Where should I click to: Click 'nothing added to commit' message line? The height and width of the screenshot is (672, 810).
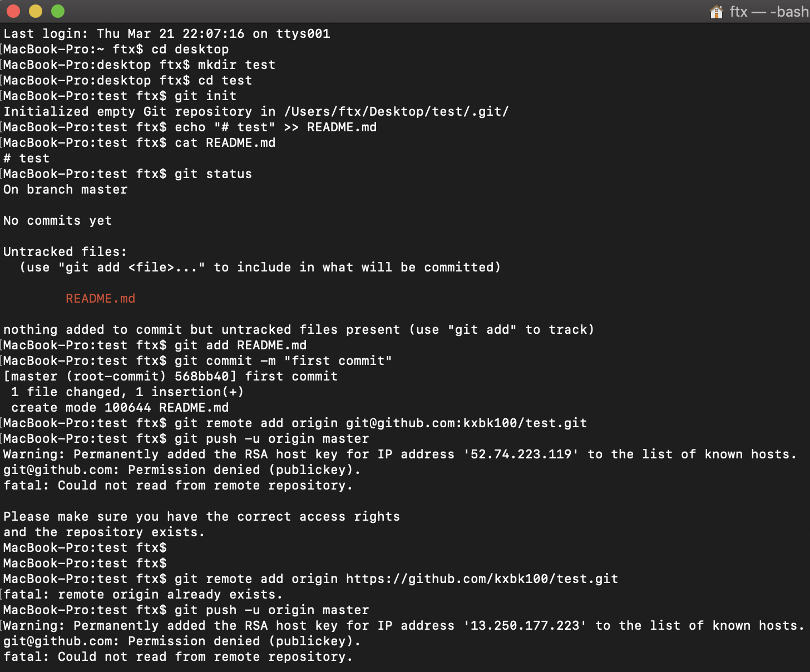(299, 330)
